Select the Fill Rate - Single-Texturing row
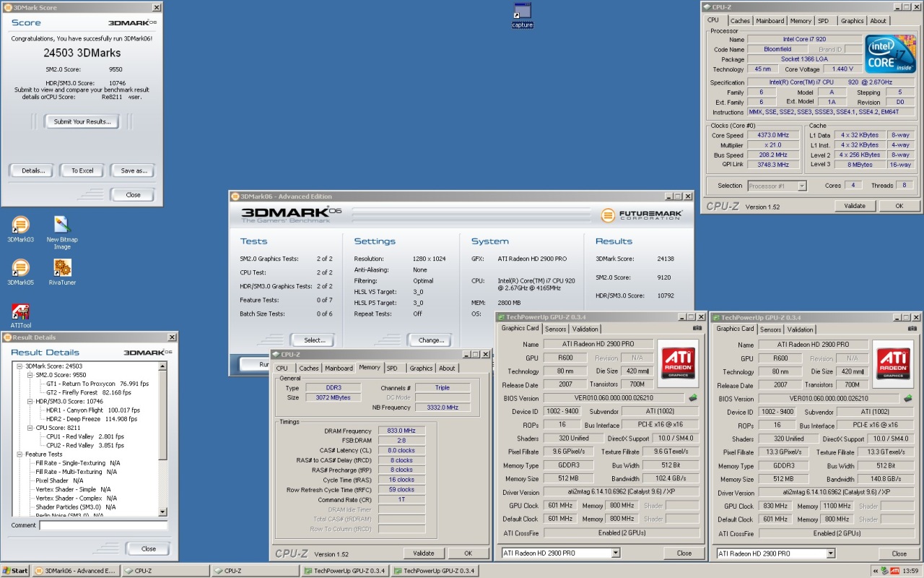 pos(78,462)
